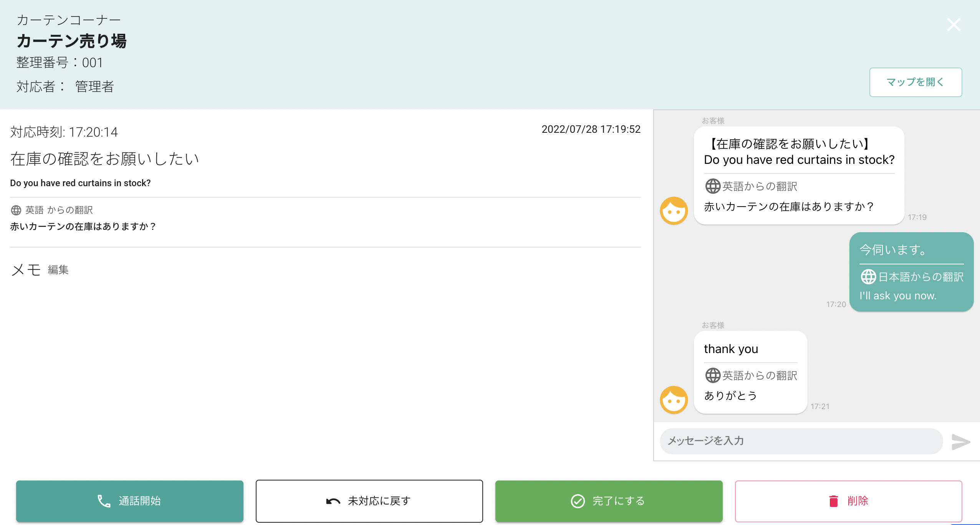The image size is (980, 525).
Task: Click the first customer message about red curtains
Action: pos(799,175)
